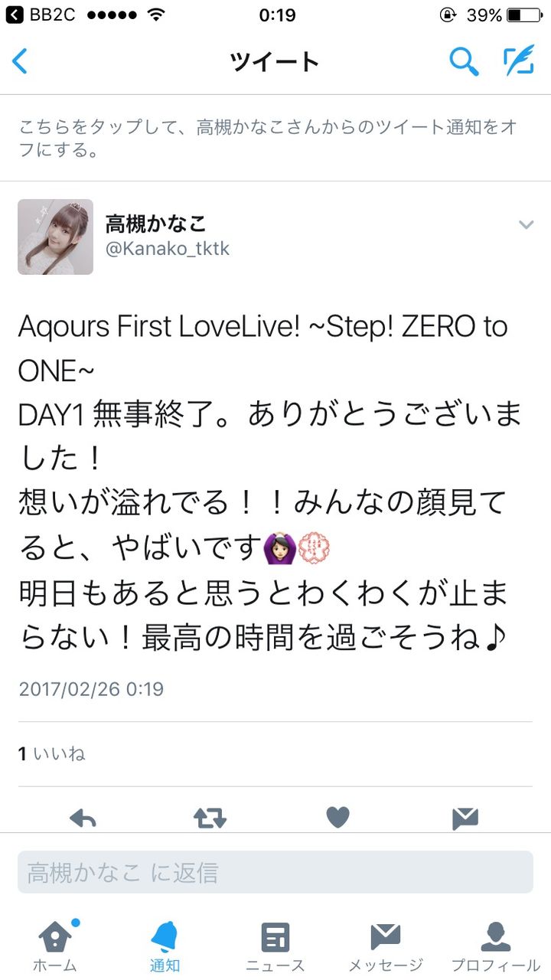Tap the banner to turn off tweet notifications
The image size is (551, 980).
click(x=275, y=138)
